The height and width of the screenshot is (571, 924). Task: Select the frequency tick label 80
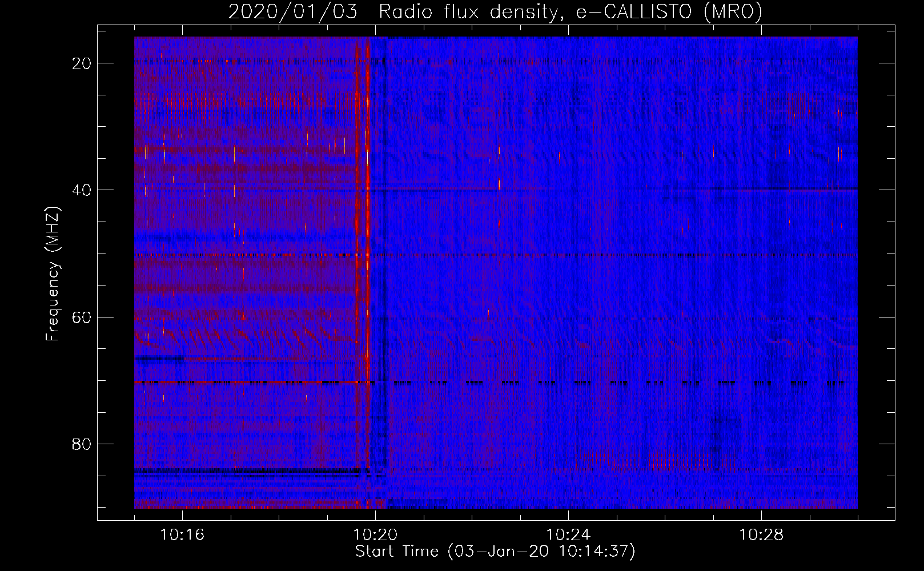pyautogui.click(x=82, y=444)
